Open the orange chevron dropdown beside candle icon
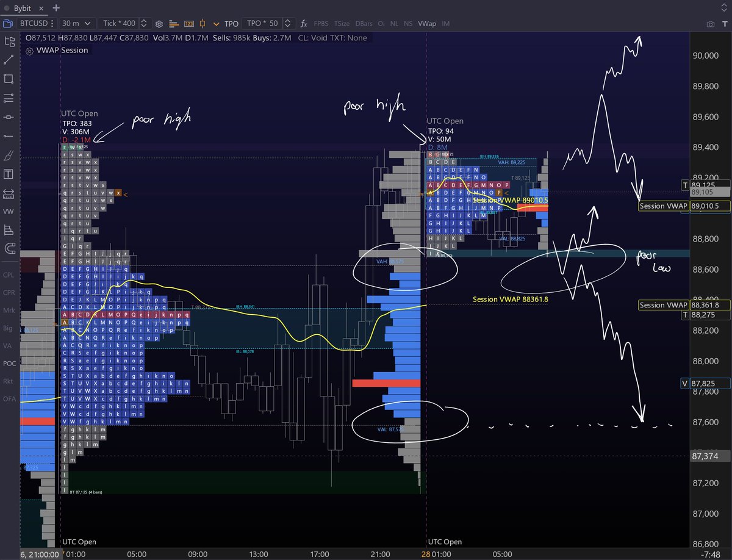The image size is (732, 560). click(x=217, y=24)
